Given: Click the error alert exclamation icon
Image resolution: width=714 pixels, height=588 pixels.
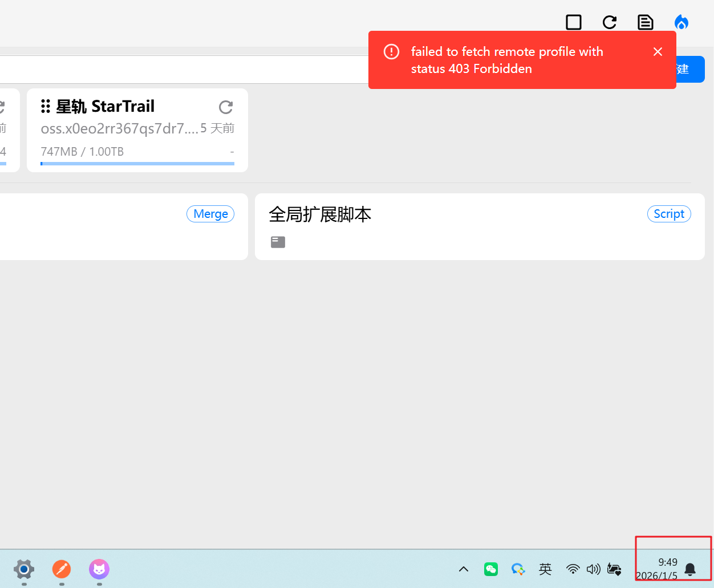Looking at the screenshot, I should coord(392,52).
